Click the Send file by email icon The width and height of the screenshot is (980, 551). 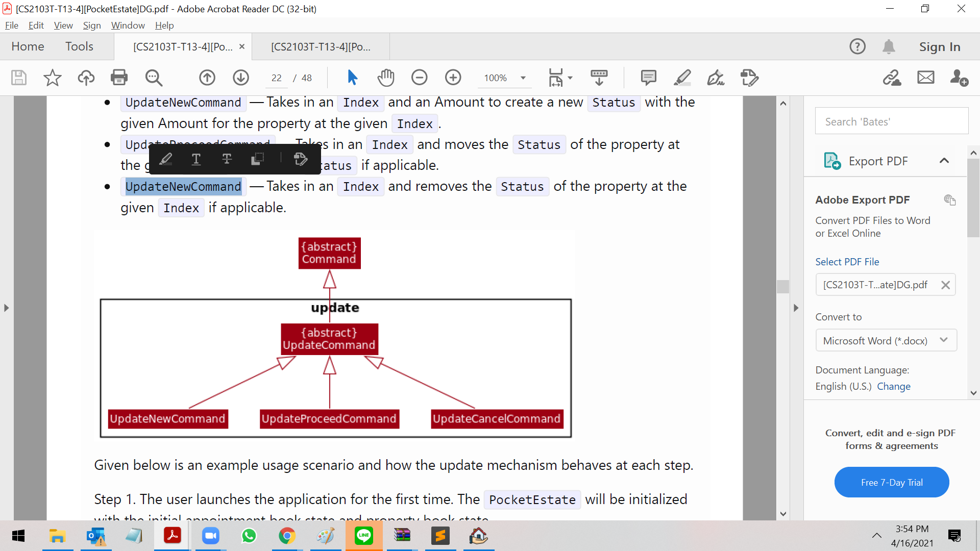[925, 78]
